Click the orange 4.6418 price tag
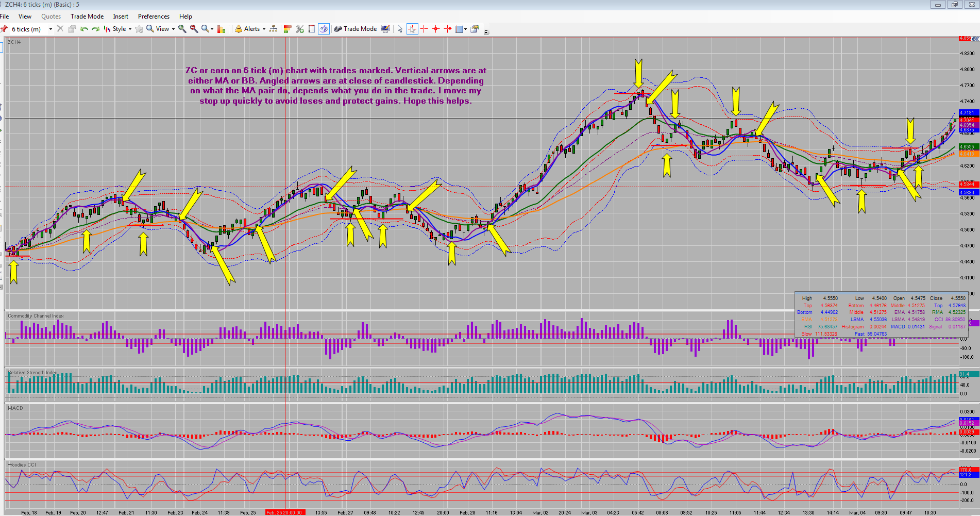The image size is (980, 516). [x=969, y=154]
